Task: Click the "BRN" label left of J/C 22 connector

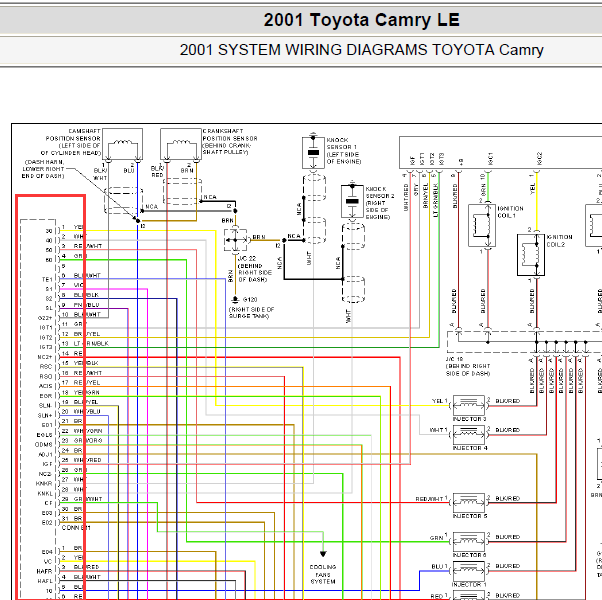Action: coord(228,221)
